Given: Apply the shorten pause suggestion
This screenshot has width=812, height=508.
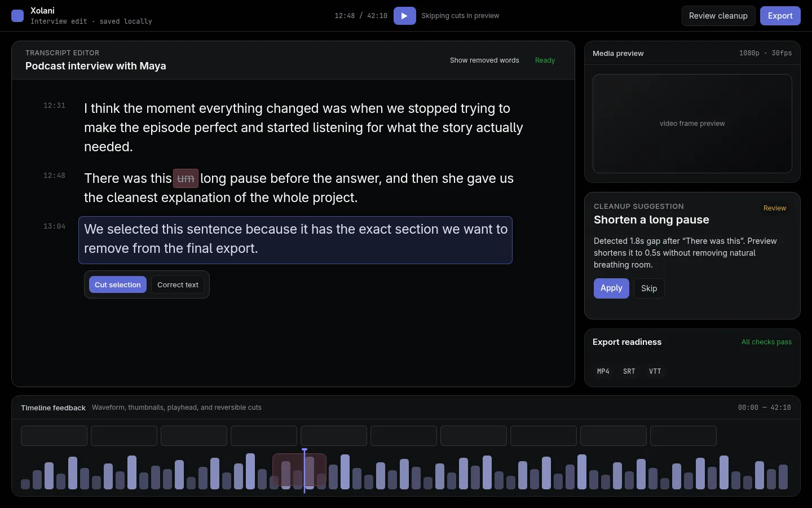Looking at the screenshot, I should pyautogui.click(x=611, y=288).
